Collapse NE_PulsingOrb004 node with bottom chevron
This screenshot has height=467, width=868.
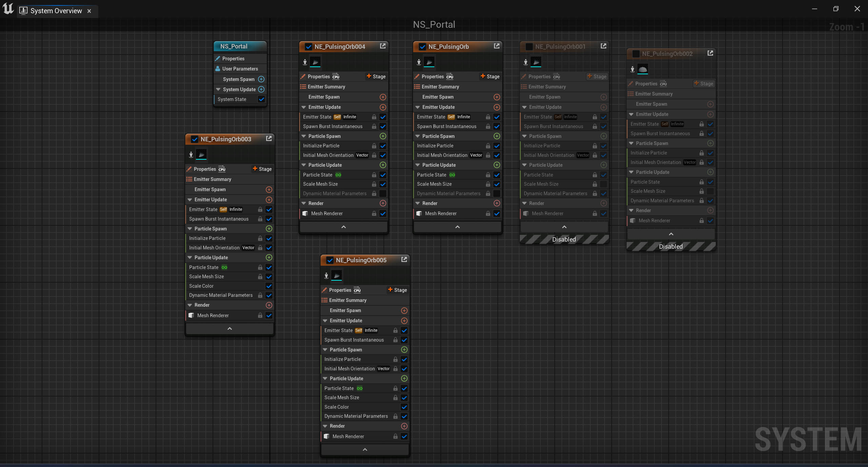tap(343, 227)
